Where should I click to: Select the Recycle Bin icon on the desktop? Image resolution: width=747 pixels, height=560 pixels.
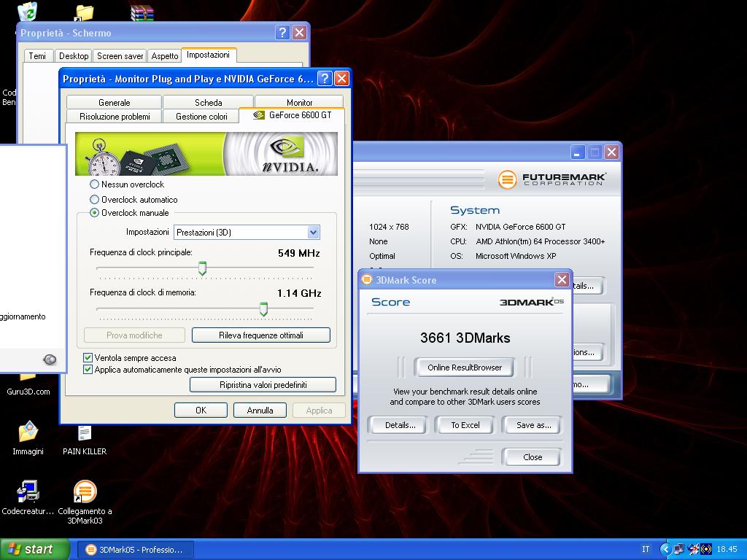[x=28, y=12]
